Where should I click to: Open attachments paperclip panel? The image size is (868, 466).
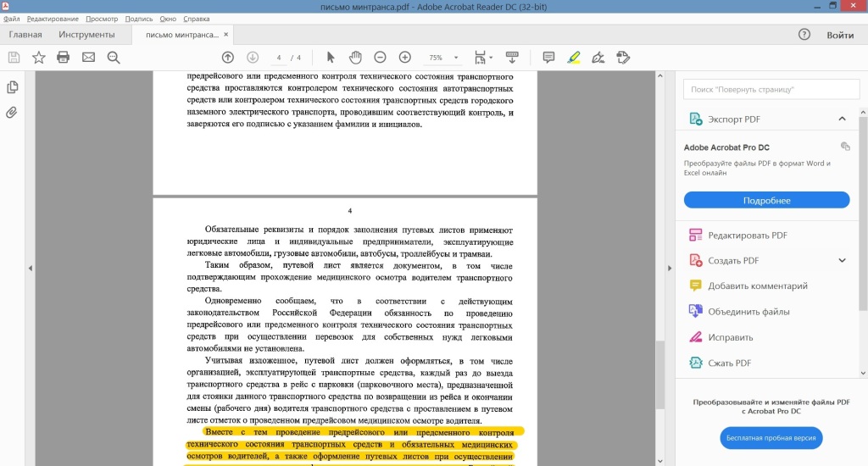[x=13, y=112]
